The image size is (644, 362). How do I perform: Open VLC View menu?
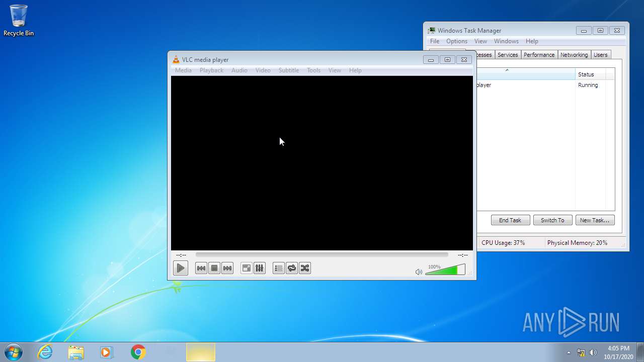335,70
